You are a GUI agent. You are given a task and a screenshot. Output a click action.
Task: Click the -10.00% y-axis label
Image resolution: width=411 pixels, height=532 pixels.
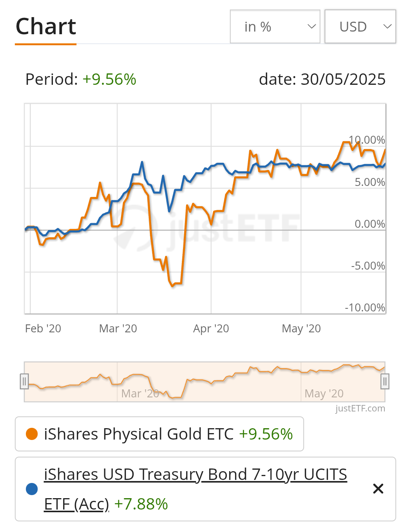(365, 307)
